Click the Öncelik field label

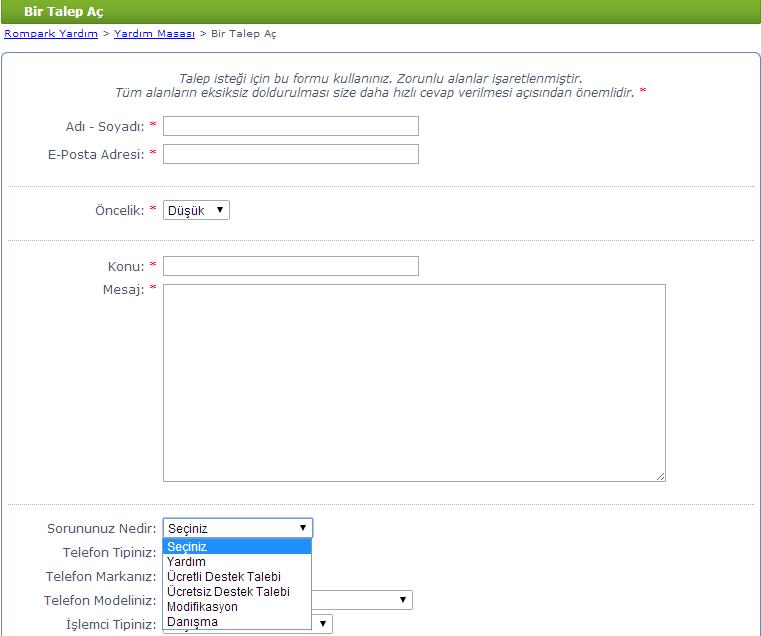coord(119,211)
